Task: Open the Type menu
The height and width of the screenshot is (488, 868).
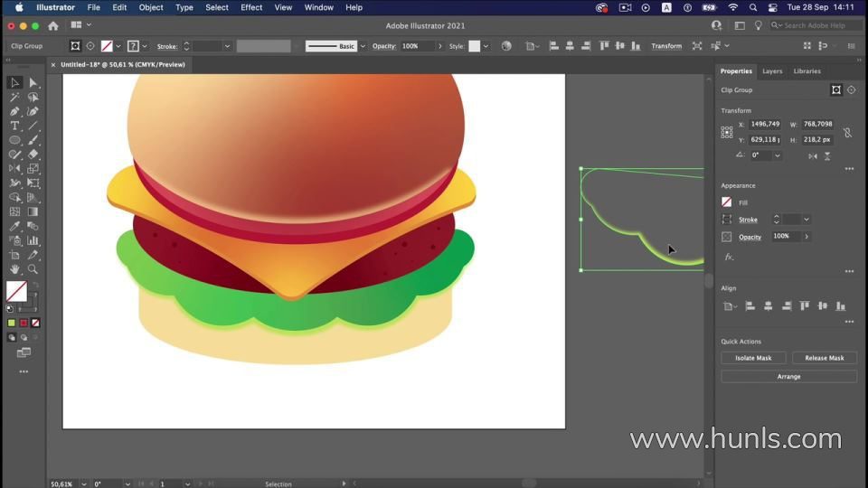Action: point(184,8)
